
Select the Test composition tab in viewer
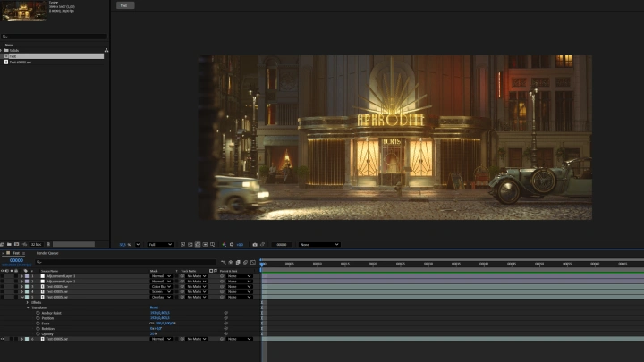(124, 4)
